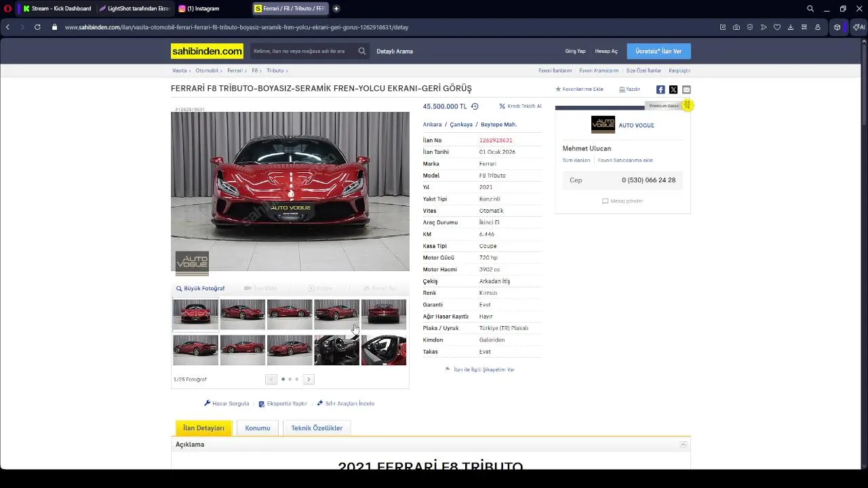868x488 pixels.
Task: Click the ad blocker shield icon
Action: (750, 27)
